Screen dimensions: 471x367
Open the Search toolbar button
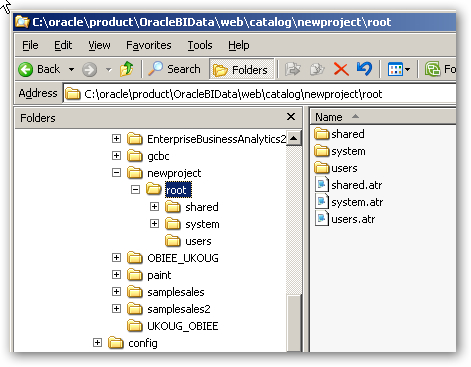[x=174, y=69]
